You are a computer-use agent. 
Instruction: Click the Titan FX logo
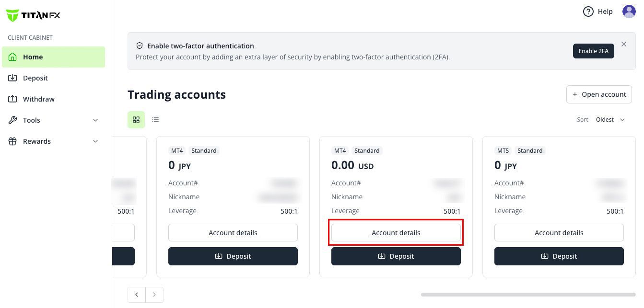[x=33, y=15]
